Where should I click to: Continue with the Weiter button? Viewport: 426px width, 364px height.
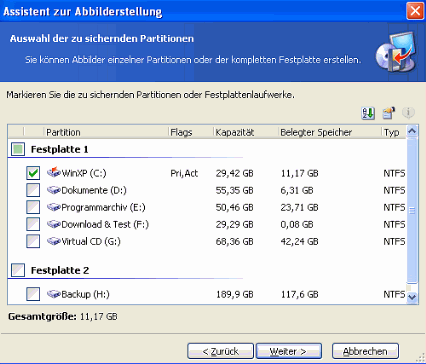coord(289,351)
